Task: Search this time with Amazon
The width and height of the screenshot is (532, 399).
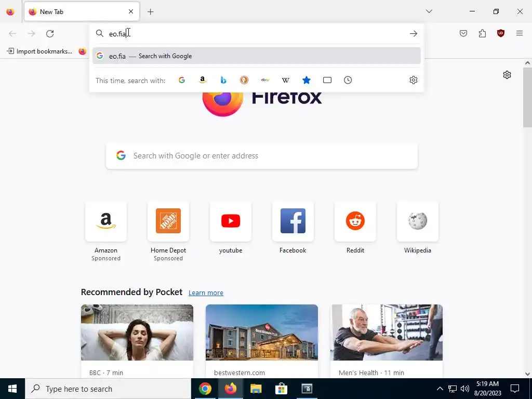Action: click(x=203, y=80)
